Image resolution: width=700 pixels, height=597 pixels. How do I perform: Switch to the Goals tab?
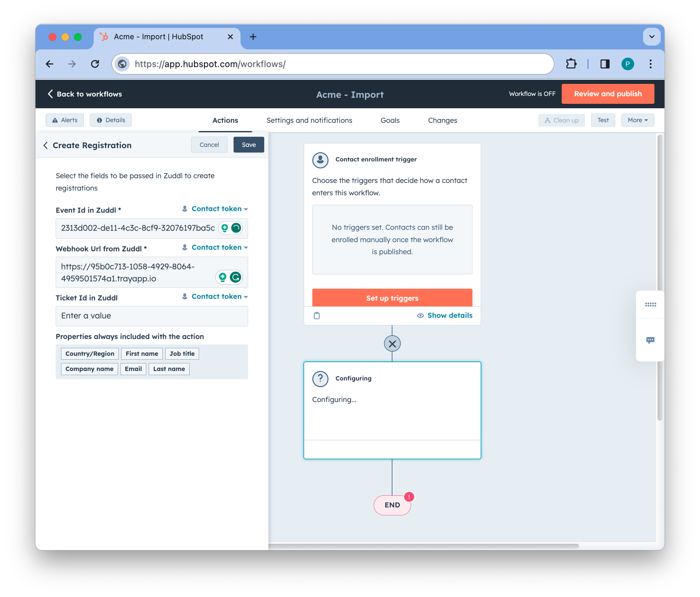pyautogui.click(x=390, y=120)
